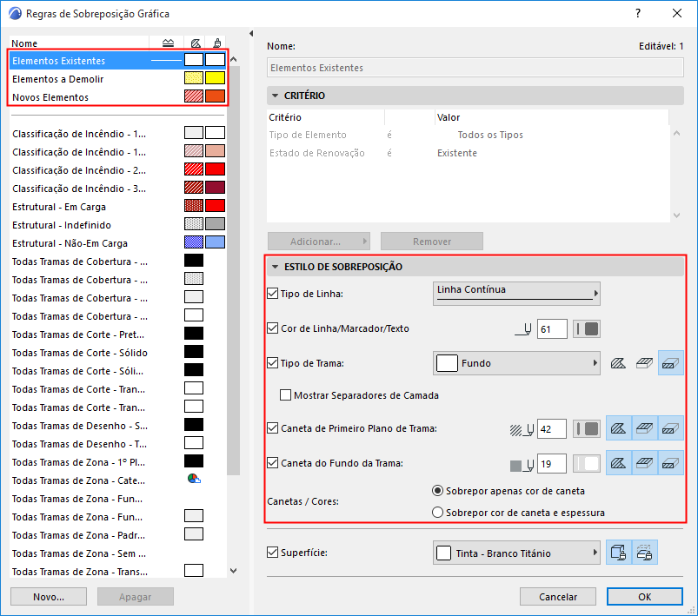Image resolution: width=698 pixels, height=616 pixels.
Task: Click the zone category icon for Todas Tramas de Zona - Cate...
Action: pyautogui.click(x=194, y=480)
